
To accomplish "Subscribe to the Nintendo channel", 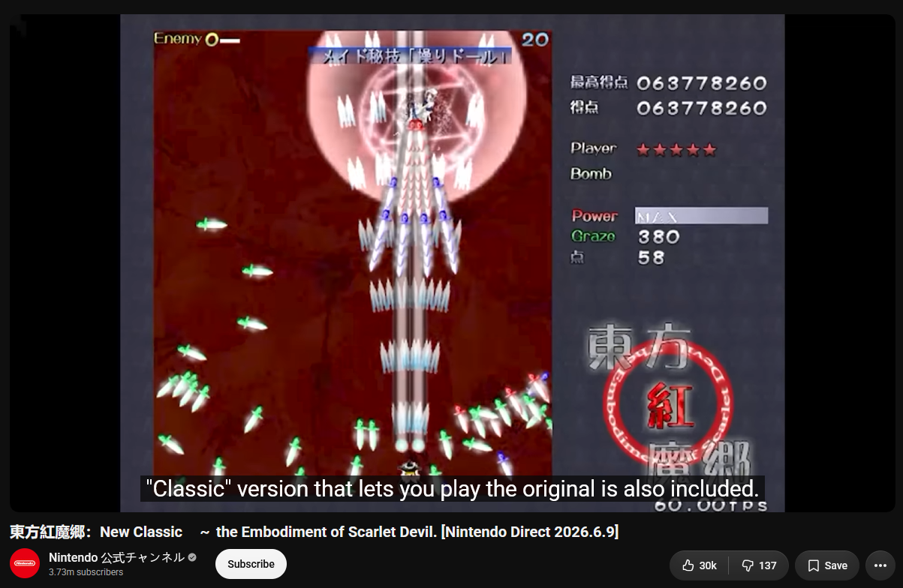I will [x=251, y=564].
